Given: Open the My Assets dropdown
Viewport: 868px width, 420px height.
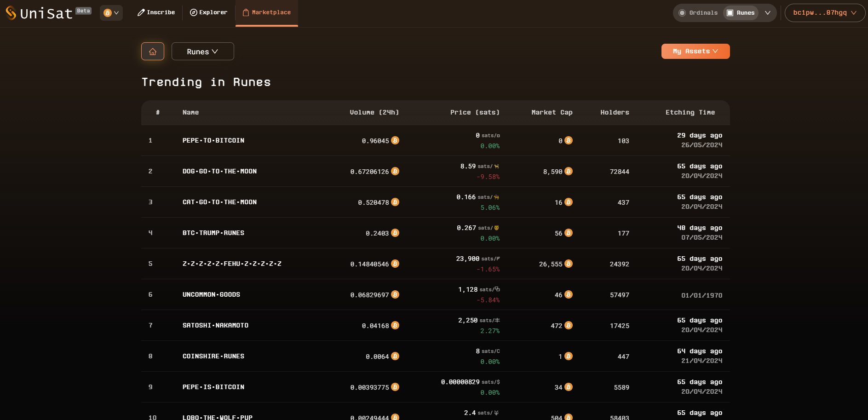Looking at the screenshot, I should (696, 52).
